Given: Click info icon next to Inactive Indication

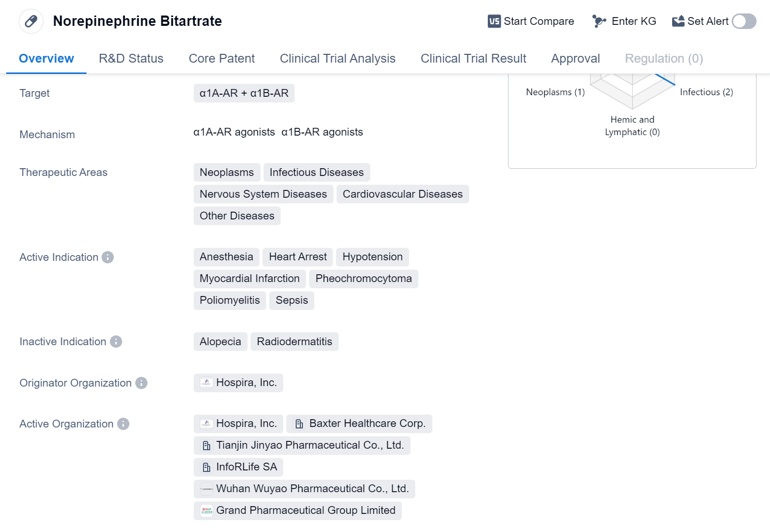Looking at the screenshot, I should 116,342.
